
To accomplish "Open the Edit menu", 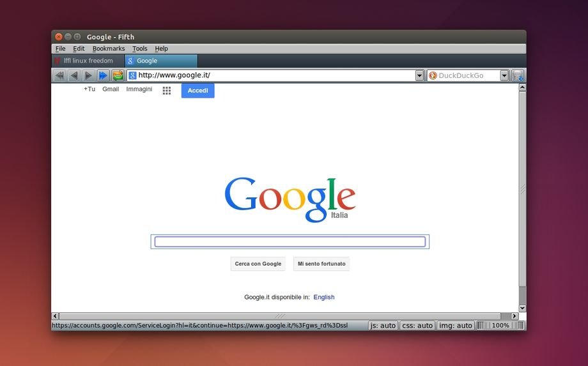I will 79,49.
